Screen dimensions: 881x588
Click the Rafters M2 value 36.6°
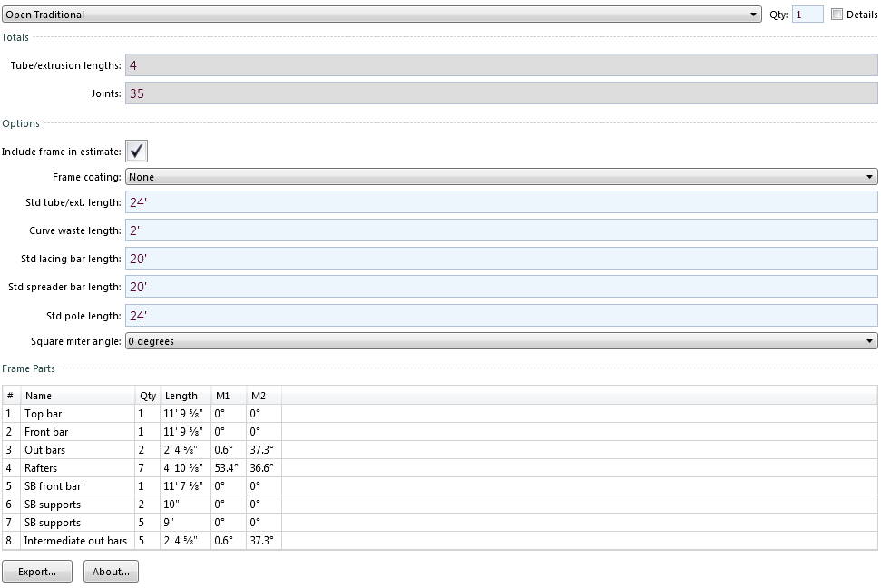[x=262, y=467]
